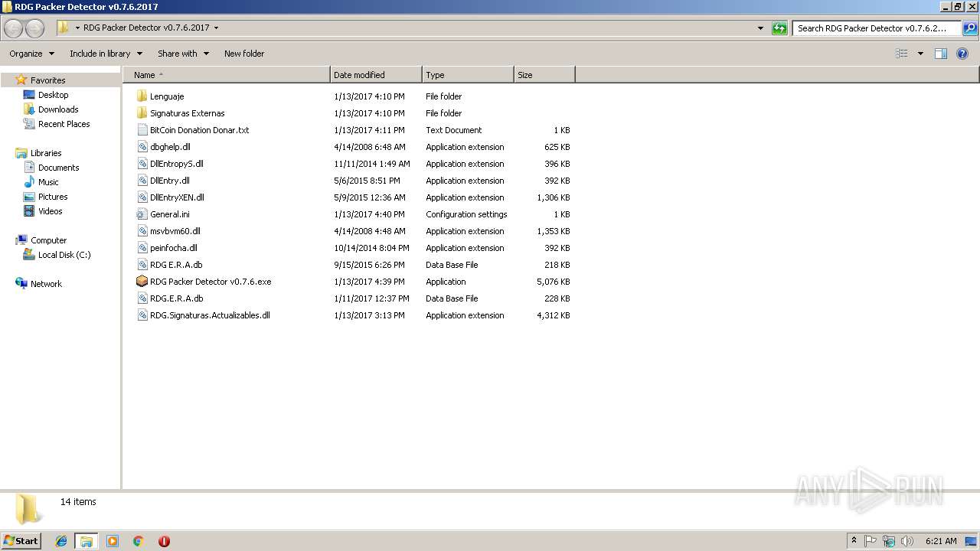The image size is (980, 551).
Task: Click the New folder button
Action: tap(244, 54)
